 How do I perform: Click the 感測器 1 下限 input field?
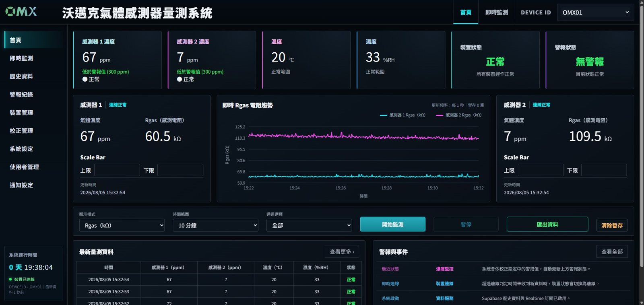coord(180,170)
